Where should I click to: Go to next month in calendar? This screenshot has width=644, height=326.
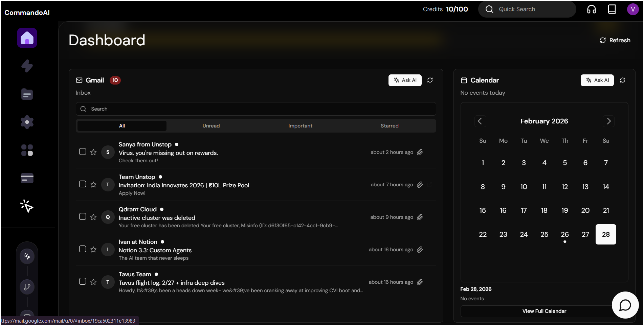click(x=608, y=121)
